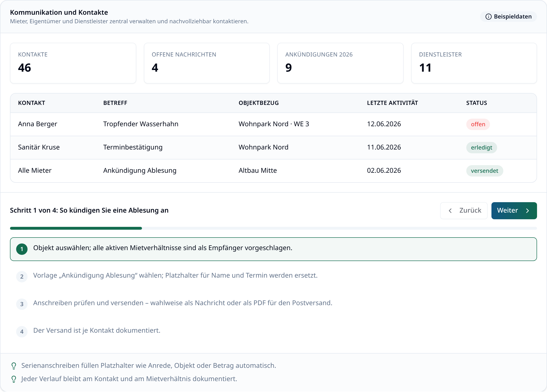Click the Kommunikation und Kontakte title

point(59,12)
